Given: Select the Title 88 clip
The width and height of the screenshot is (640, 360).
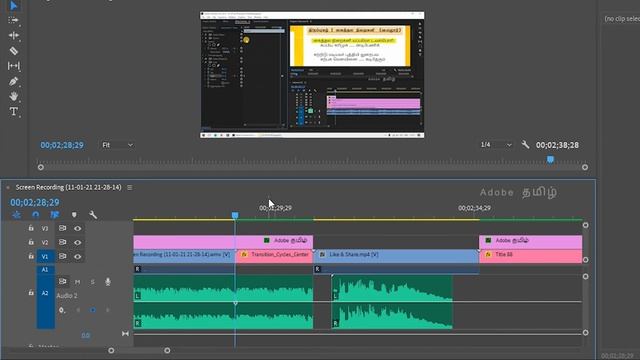Looking at the screenshot, I should (531, 256).
